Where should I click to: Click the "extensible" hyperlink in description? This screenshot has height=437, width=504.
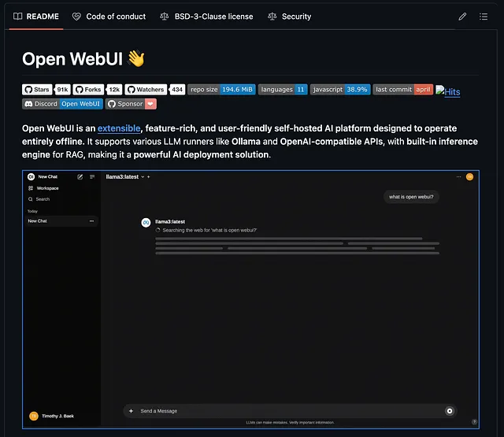(120, 128)
